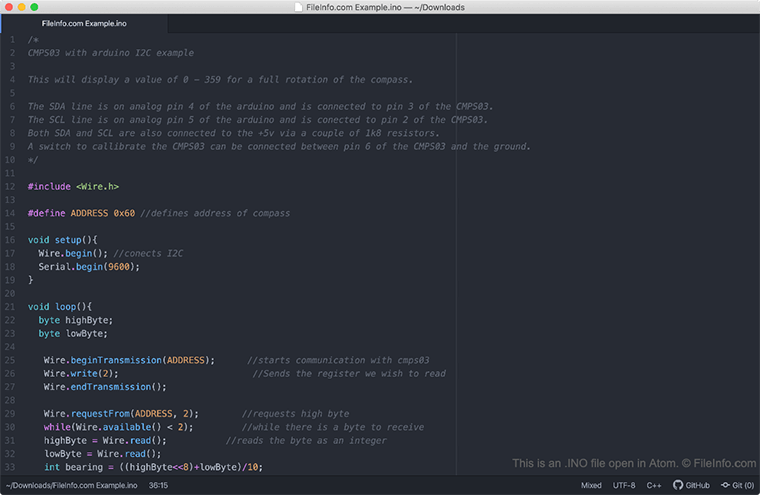This screenshot has width=760, height=495.
Task: Click beginTransmission method name
Action: tap(116, 360)
